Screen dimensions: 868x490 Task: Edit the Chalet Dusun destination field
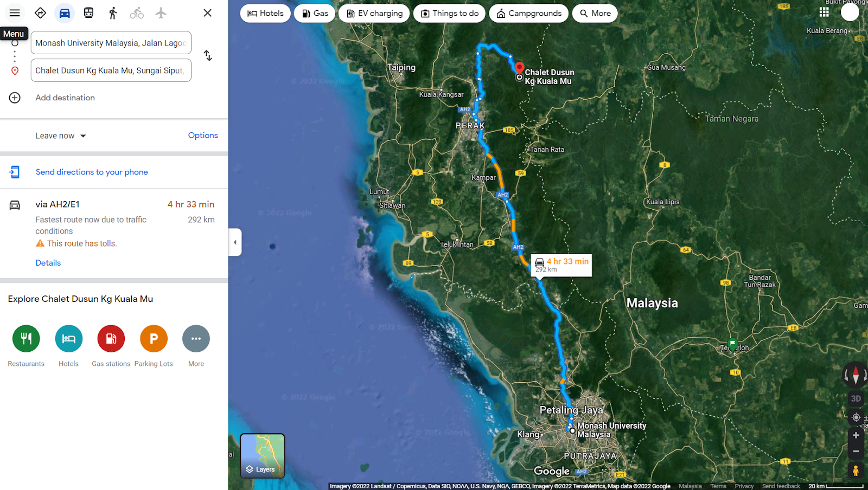[111, 70]
